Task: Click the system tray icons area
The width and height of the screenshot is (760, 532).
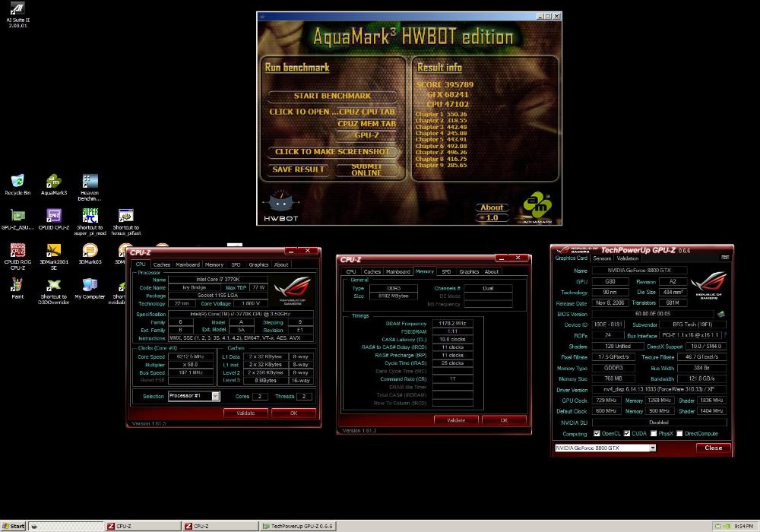Action: 722,526
